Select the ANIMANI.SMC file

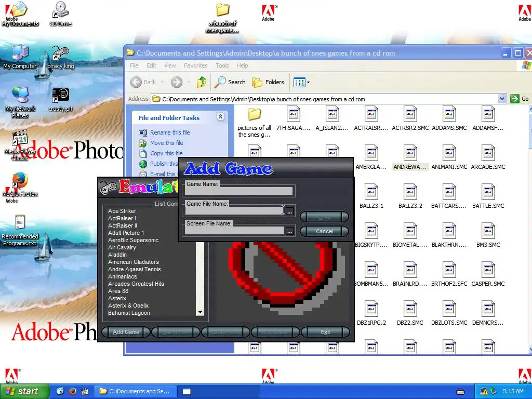pyautogui.click(x=449, y=157)
